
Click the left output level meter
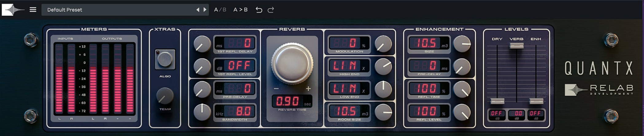click(x=93, y=79)
